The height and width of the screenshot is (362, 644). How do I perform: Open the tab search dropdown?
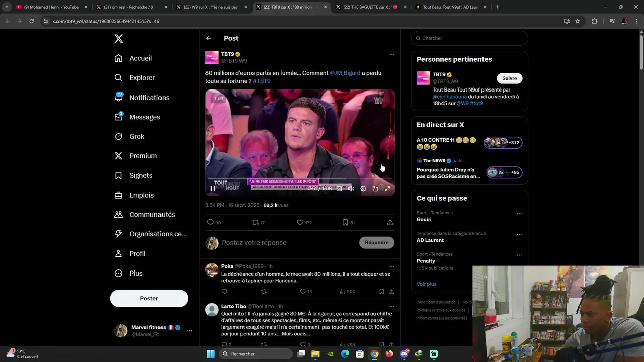(x=7, y=7)
